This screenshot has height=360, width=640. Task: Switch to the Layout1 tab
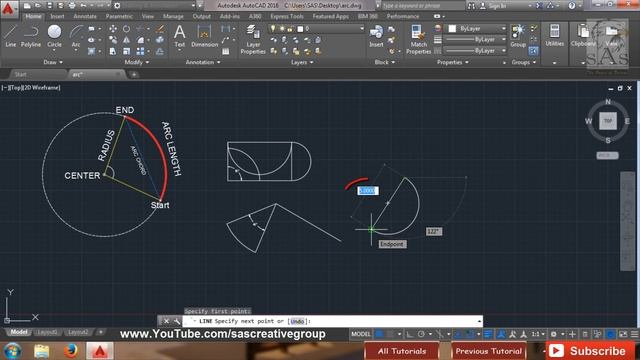[47, 332]
